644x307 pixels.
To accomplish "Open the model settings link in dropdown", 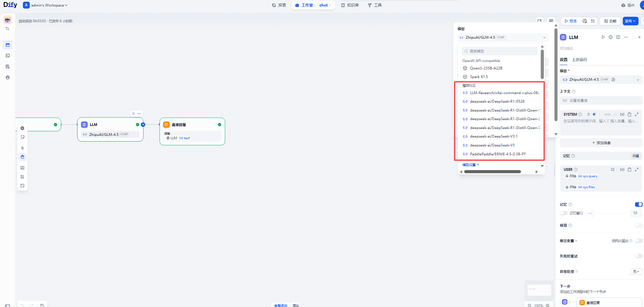I will click(x=470, y=165).
